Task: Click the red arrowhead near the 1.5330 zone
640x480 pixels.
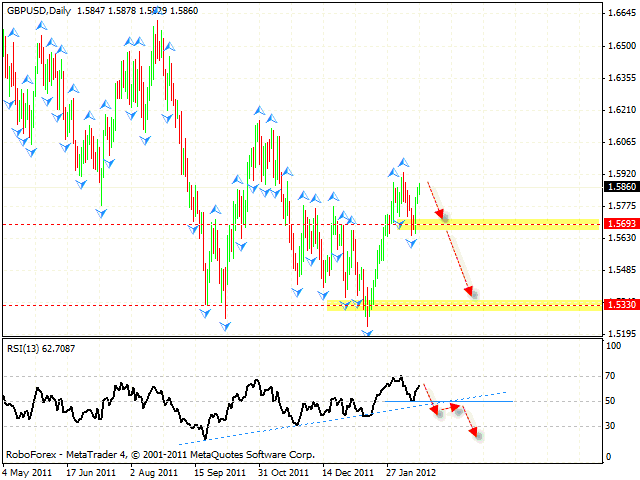Action: [x=469, y=292]
